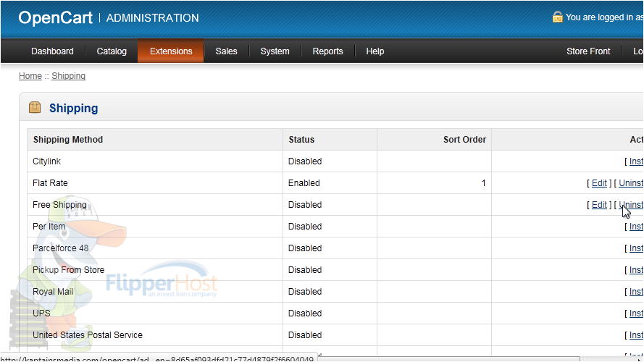Click the Disabled status of Royal Mail

tap(305, 292)
